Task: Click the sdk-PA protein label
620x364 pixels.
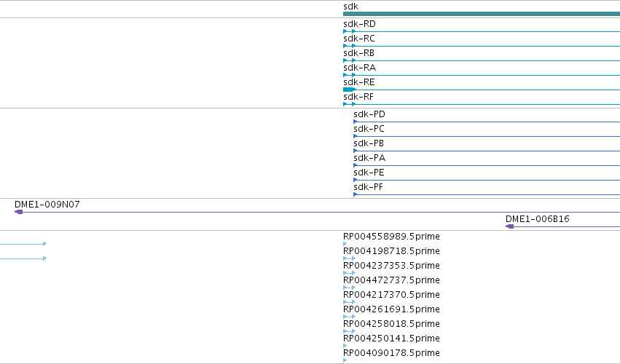Action: click(x=369, y=158)
